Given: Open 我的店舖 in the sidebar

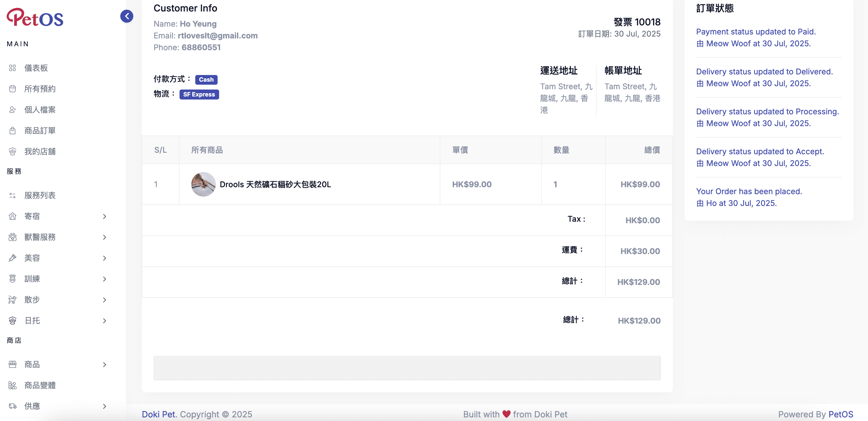Looking at the screenshot, I should click(x=40, y=152).
